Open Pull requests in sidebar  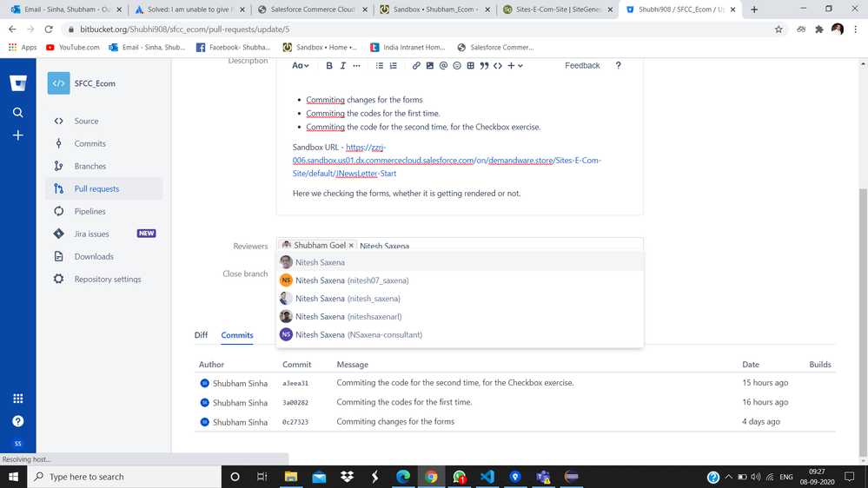coord(104,188)
